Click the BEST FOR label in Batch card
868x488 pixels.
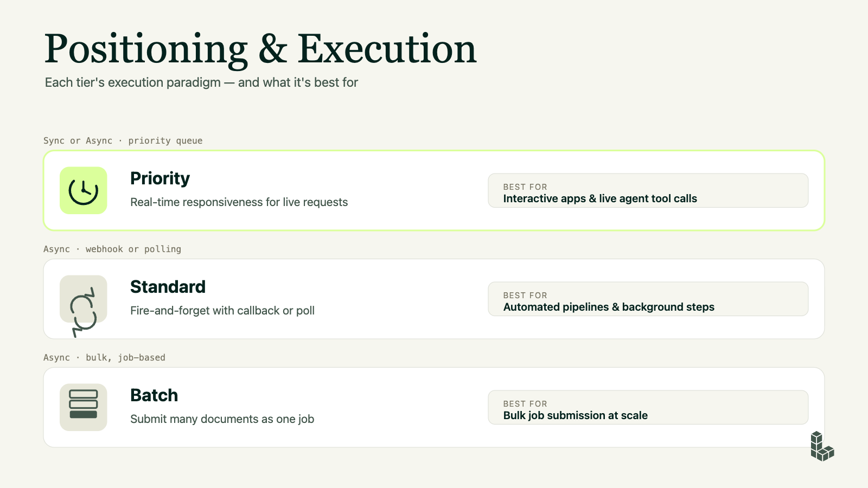point(525,403)
